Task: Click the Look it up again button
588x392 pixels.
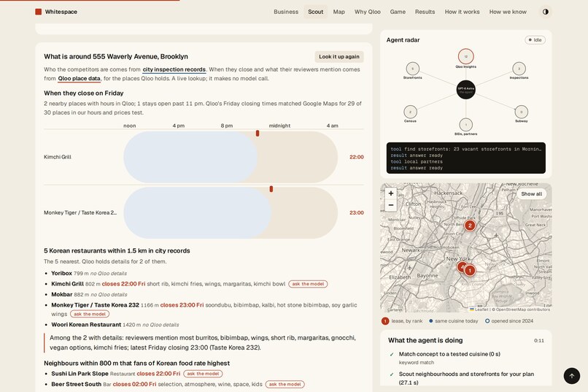Action: [x=339, y=57]
